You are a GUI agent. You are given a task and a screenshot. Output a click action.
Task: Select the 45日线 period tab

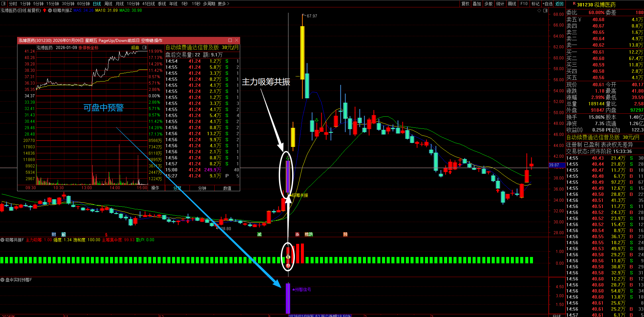pos(149,4)
